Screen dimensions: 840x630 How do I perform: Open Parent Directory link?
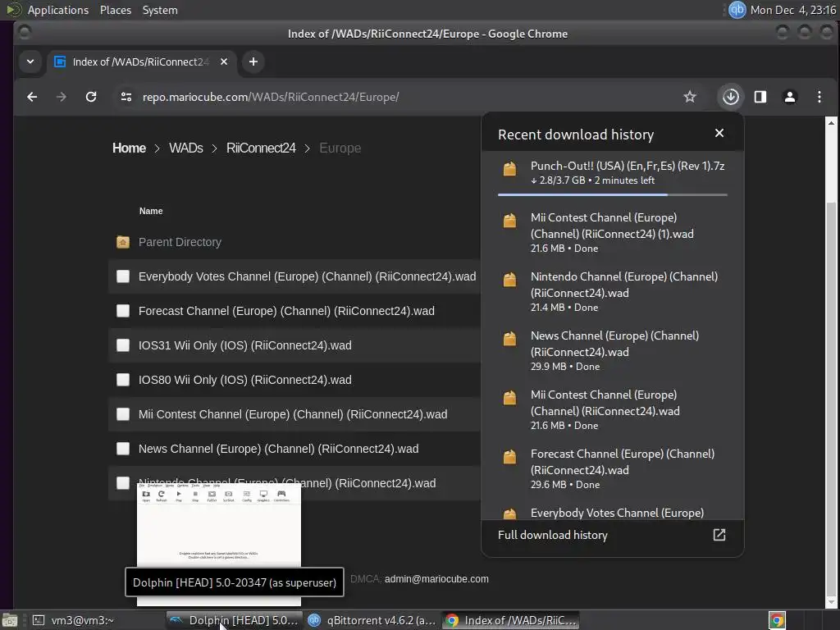[x=180, y=242]
